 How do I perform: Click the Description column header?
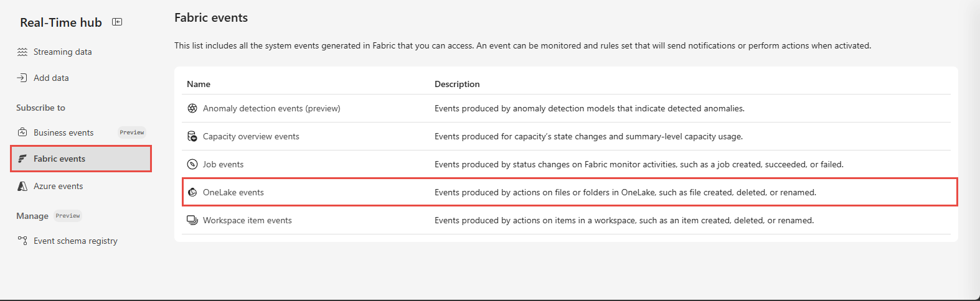pyautogui.click(x=457, y=84)
